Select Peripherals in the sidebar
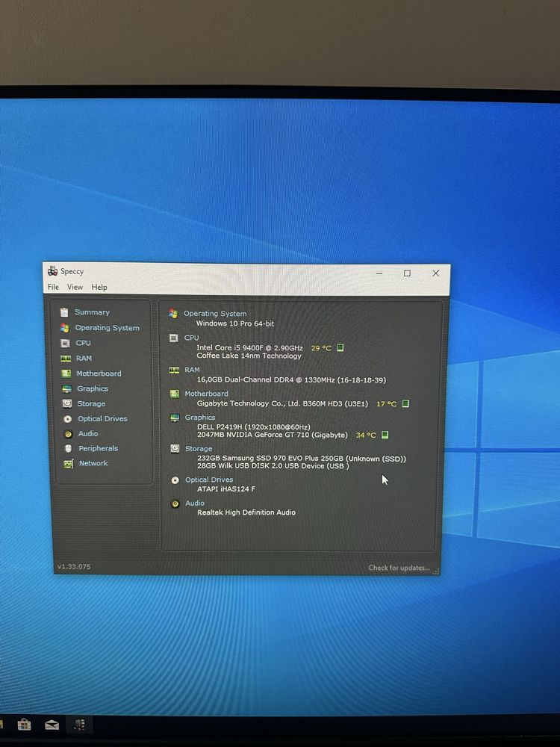 click(98, 448)
